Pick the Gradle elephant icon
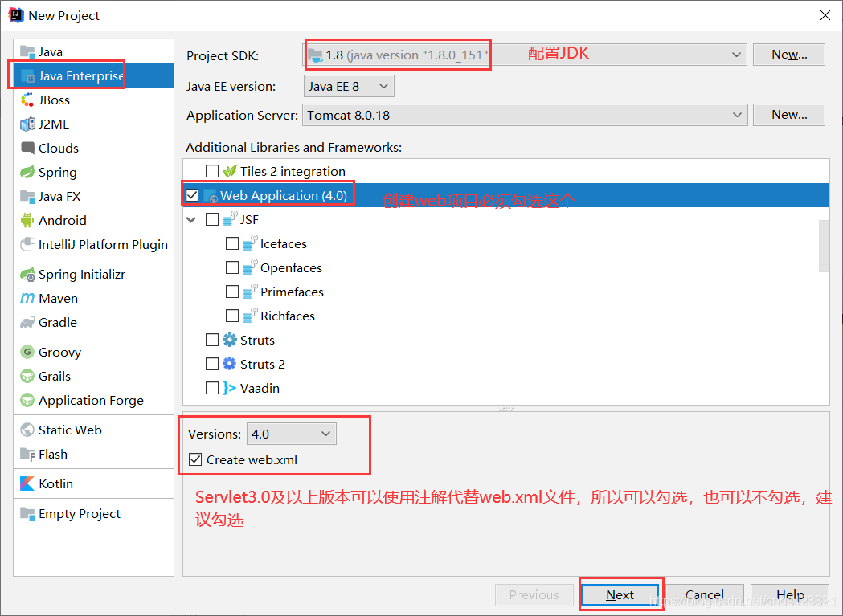Image resolution: width=843 pixels, height=616 pixels. click(27, 323)
